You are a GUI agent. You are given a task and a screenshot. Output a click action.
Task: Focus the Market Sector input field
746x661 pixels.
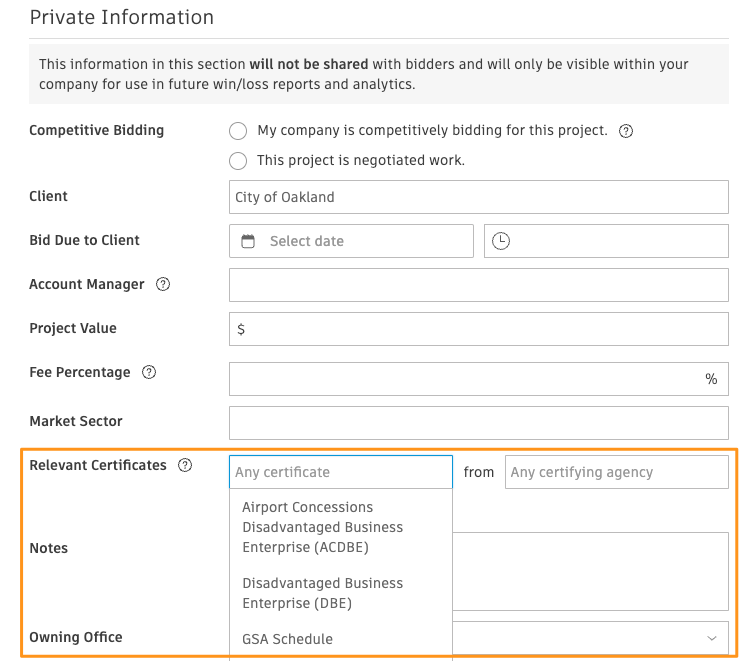[478, 423]
